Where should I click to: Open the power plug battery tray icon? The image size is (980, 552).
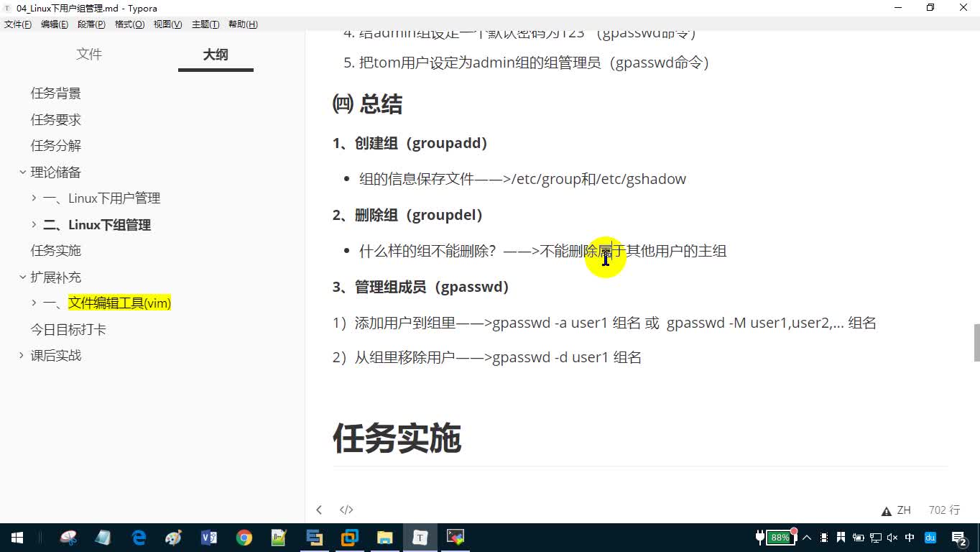[x=858, y=538]
